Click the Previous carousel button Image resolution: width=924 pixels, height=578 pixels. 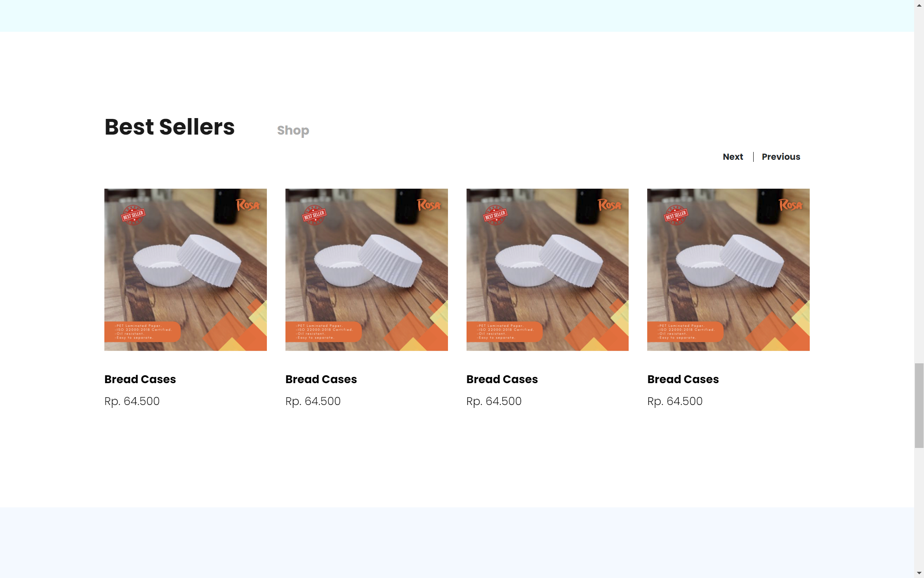[x=781, y=157]
